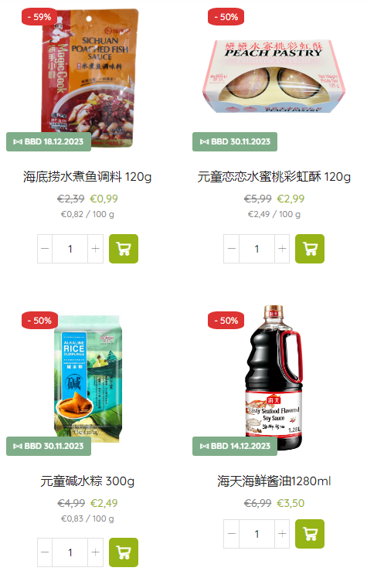Screen dimensions: 367x588
Task: Add alkaline rice dumplings to cart
Action: pyautogui.click(x=124, y=552)
